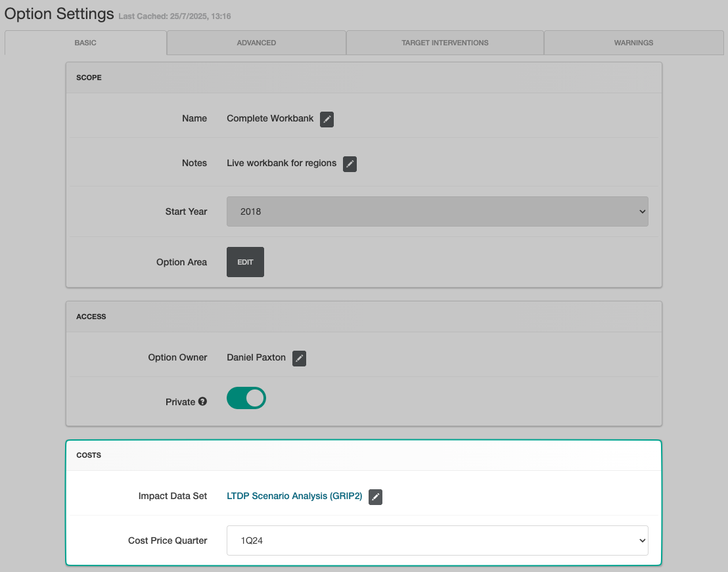Screen dimensions: 728x572
Task: Open the Start Year dropdown
Action: 437,211
